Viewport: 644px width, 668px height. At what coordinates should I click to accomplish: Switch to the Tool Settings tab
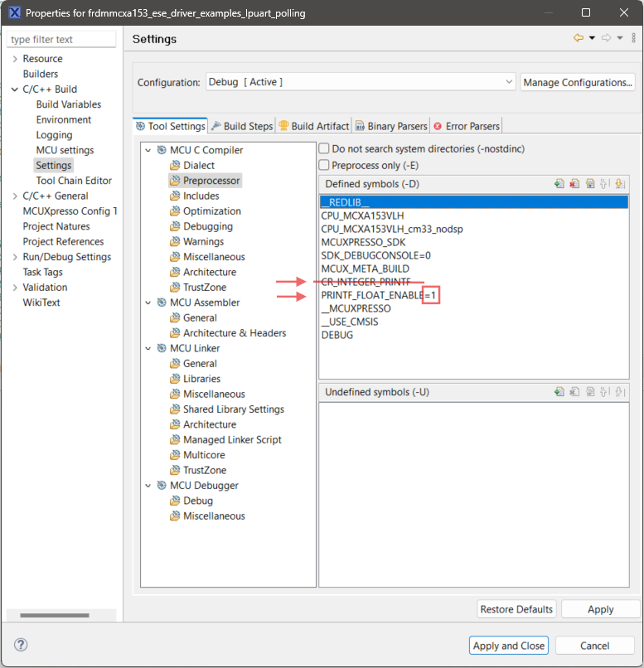pyautogui.click(x=171, y=126)
